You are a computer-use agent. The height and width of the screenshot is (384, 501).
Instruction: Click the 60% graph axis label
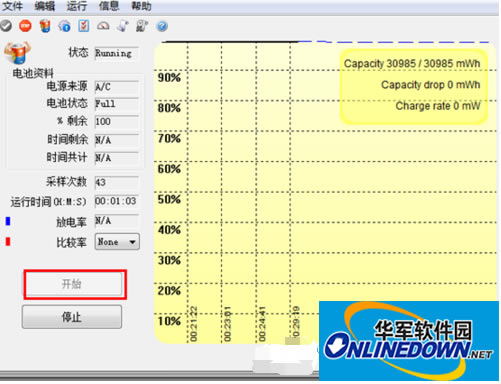[x=169, y=169]
